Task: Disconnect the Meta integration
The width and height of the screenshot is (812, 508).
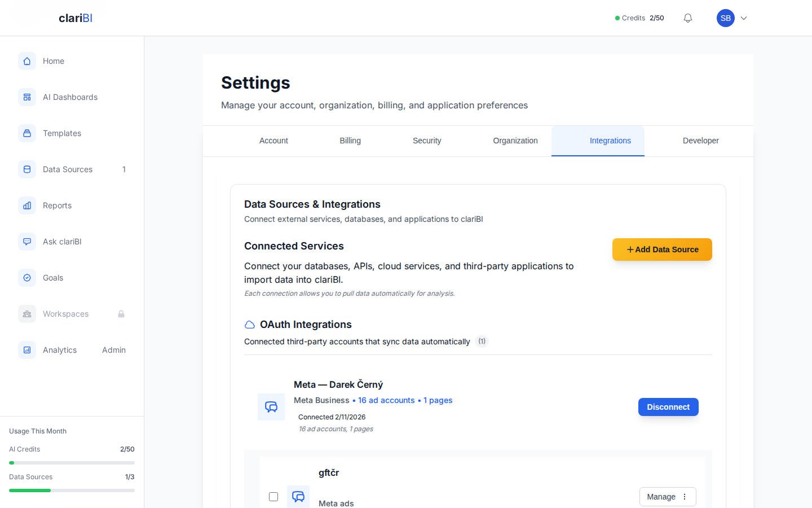Action: pos(668,407)
